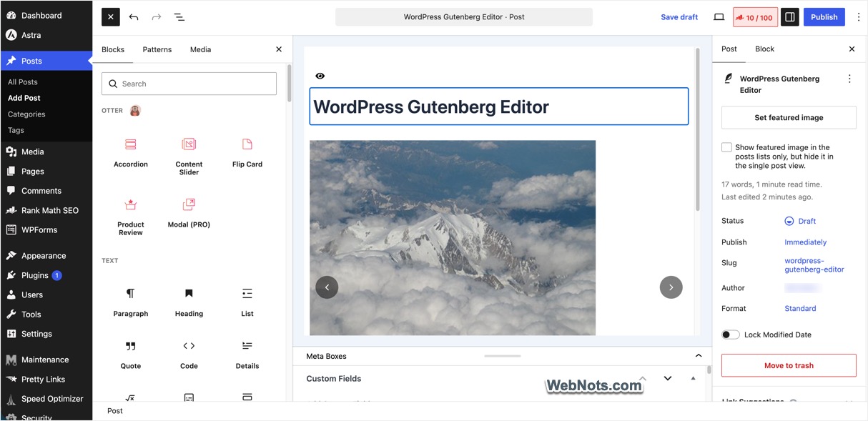Insert the Content Slider block
The image size is (868, 421).
[x=189, y=157]
